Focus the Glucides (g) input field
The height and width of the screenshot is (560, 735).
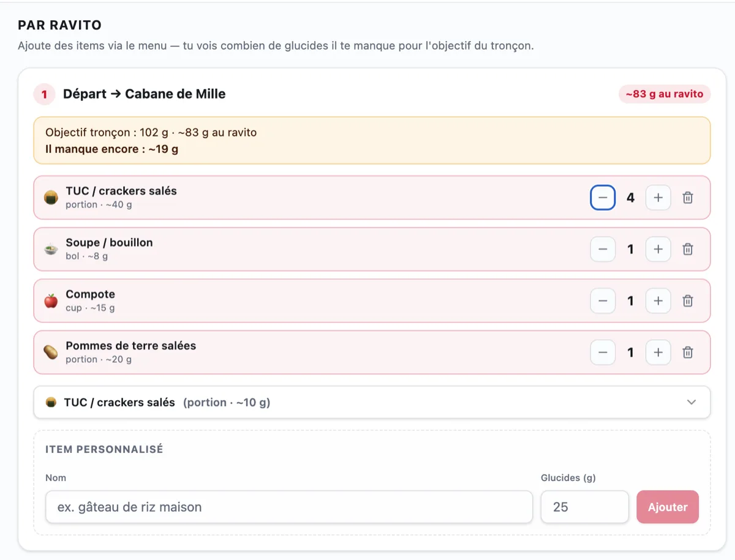(x=584, y=507)
